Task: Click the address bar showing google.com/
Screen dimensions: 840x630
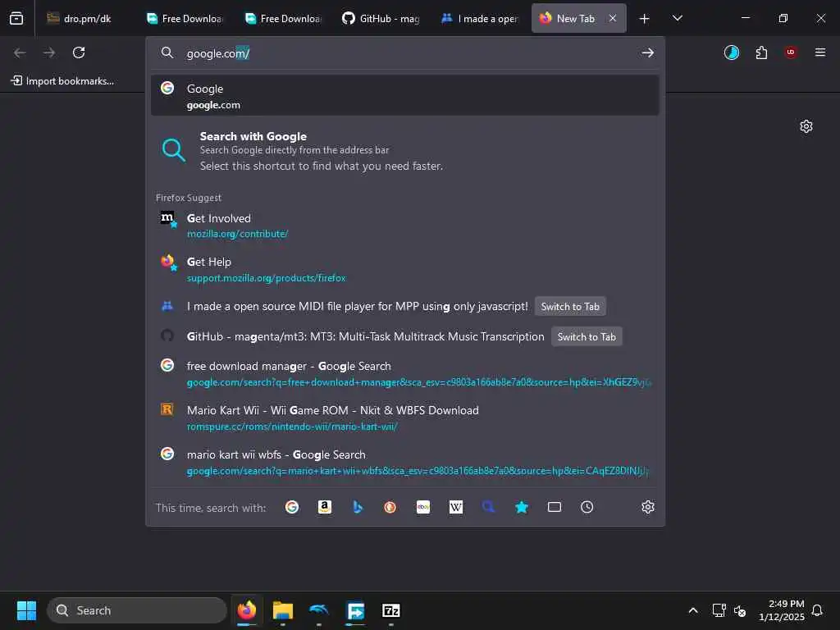Action: click(x=404, y=53)
